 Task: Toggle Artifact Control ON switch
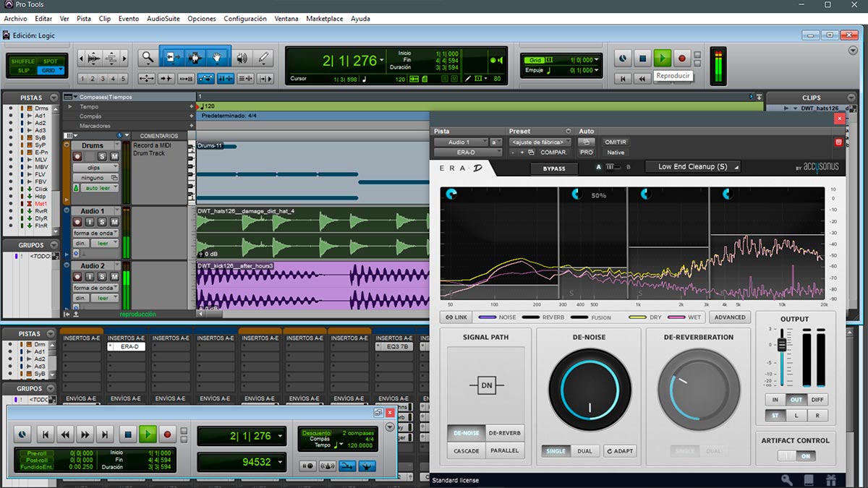796,456
